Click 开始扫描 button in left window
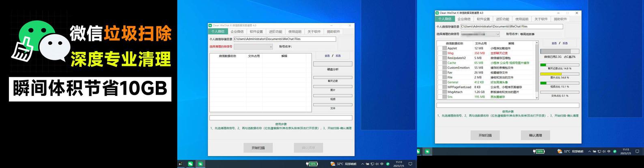Viewport: 644px width, 168px height. pos(258,148)
